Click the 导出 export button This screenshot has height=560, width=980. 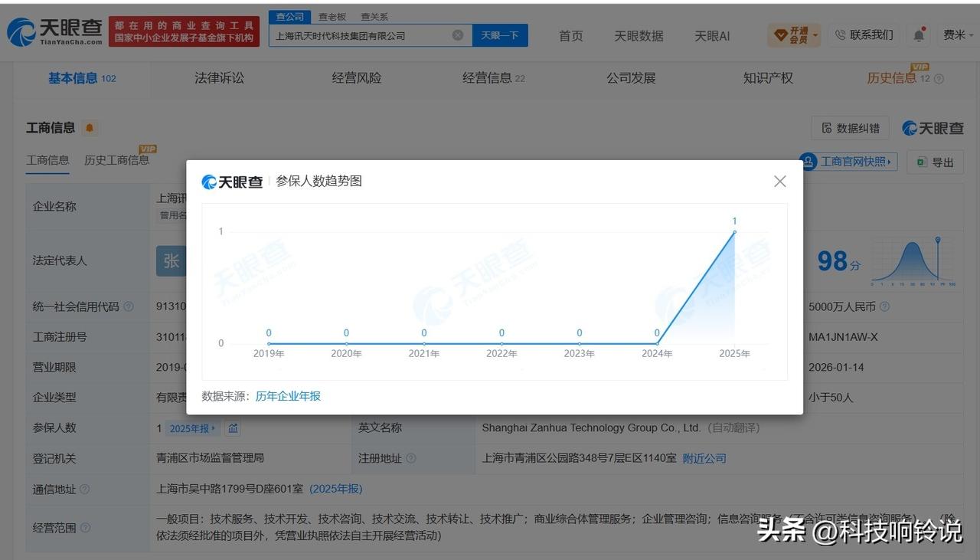click(935, 162)
